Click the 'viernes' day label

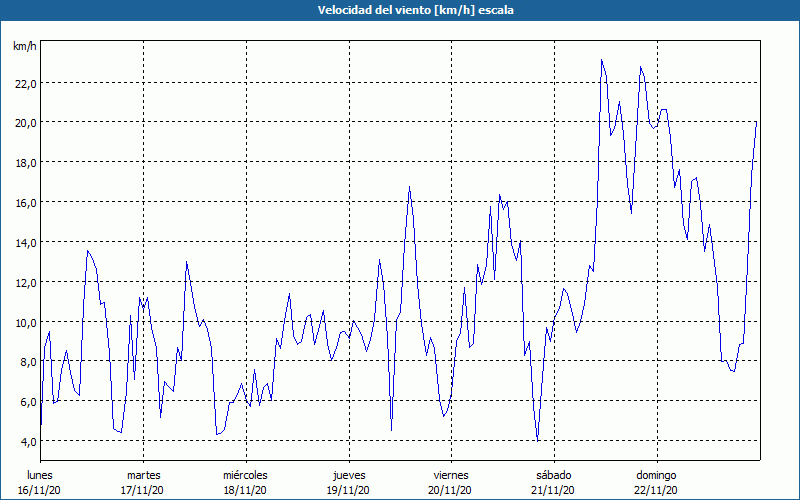pos(451,475)
